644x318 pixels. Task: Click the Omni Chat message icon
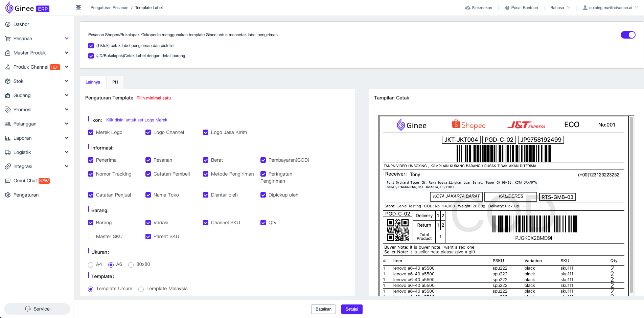pos(8,181)
